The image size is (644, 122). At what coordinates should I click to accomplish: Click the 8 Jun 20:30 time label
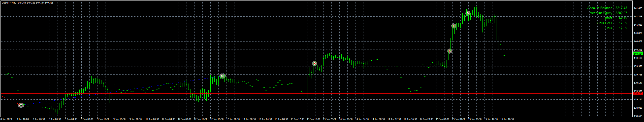click(x=39, y=119)
